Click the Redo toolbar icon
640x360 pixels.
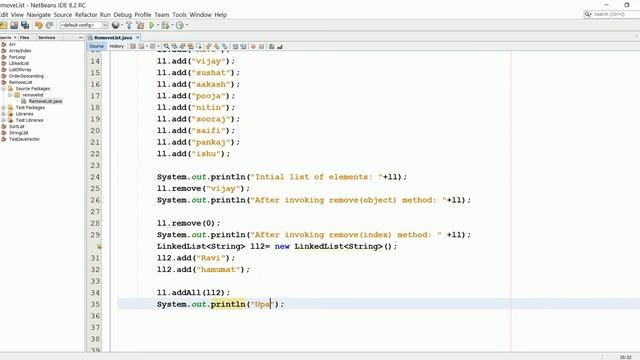49,25
